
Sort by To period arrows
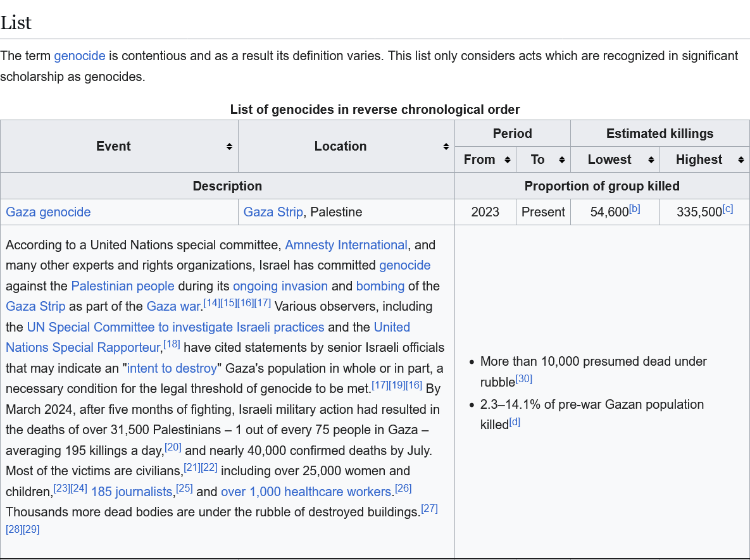[562, 159]
